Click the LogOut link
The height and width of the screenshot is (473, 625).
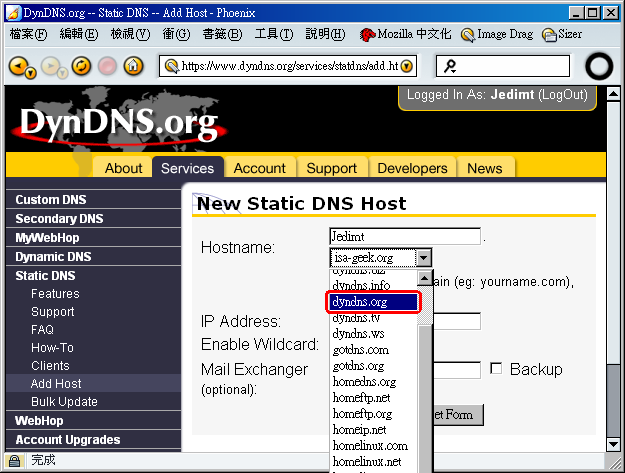[562, 95]
